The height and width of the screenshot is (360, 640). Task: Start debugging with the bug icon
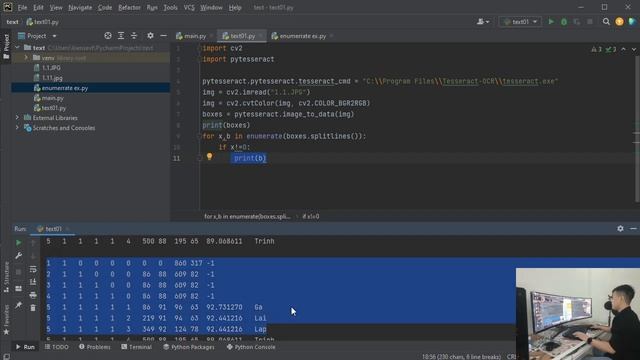point(564,22)
